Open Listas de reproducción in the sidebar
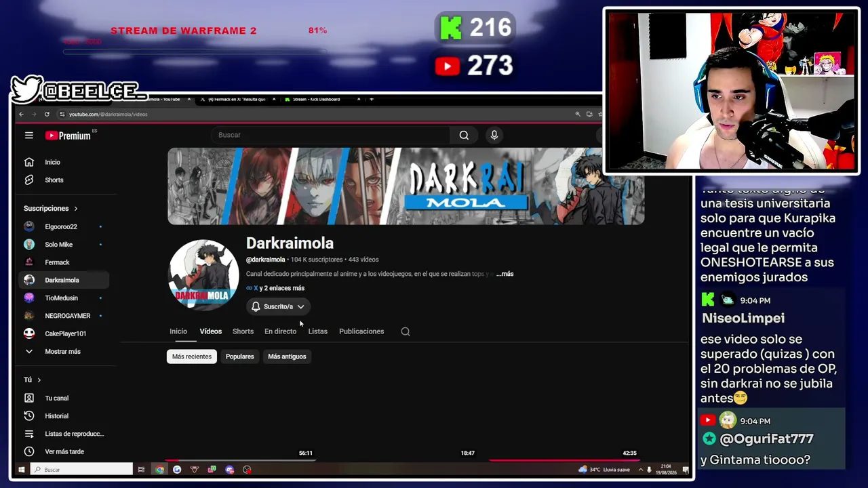868x488 pixels. [63, 434]
